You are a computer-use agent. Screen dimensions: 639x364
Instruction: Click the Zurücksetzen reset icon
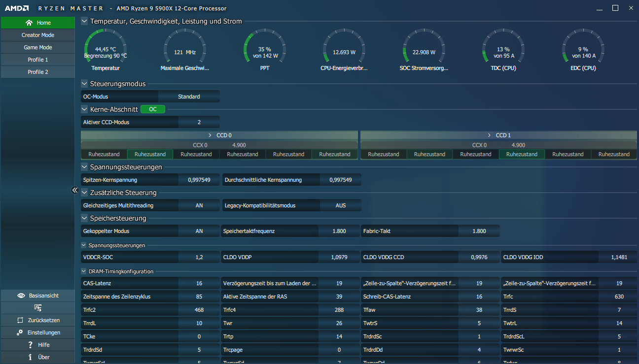point(20,320)
